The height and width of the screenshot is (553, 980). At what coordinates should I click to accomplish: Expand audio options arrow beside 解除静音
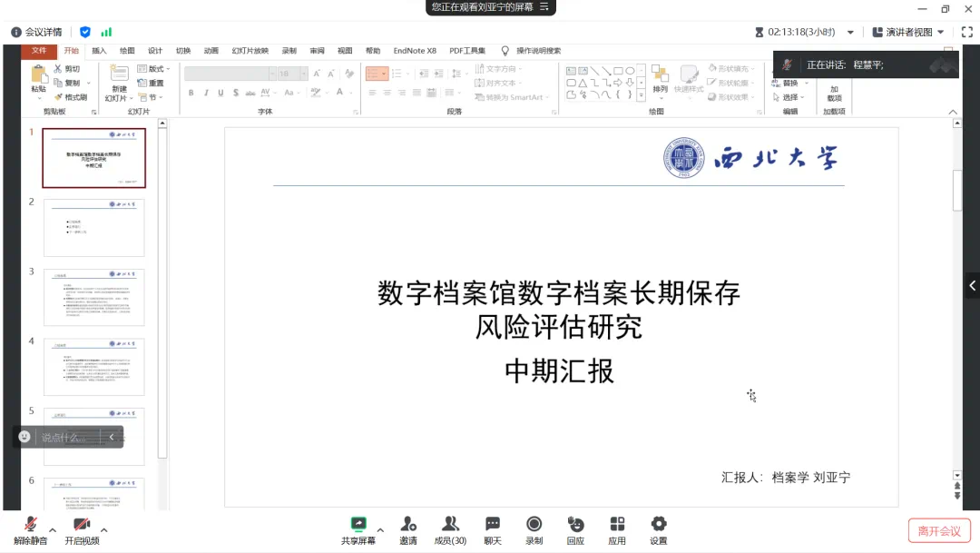pyautogui.click(x=53, y=529)
